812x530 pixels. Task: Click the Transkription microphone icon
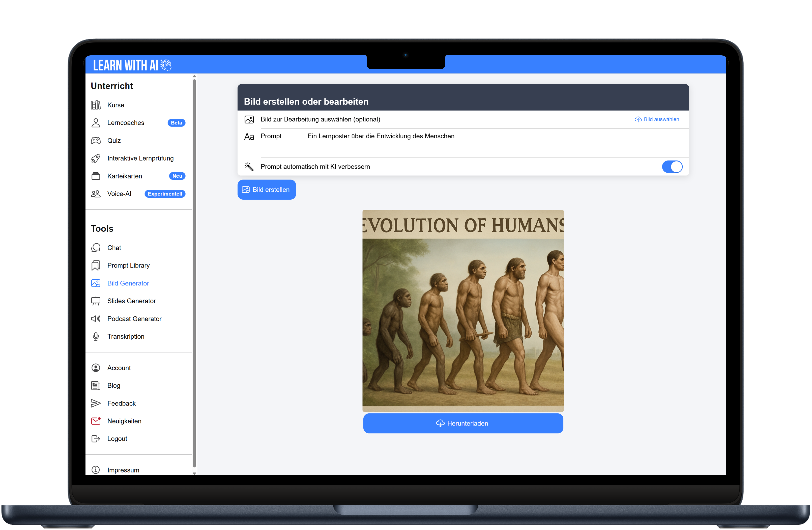[96, 337]
